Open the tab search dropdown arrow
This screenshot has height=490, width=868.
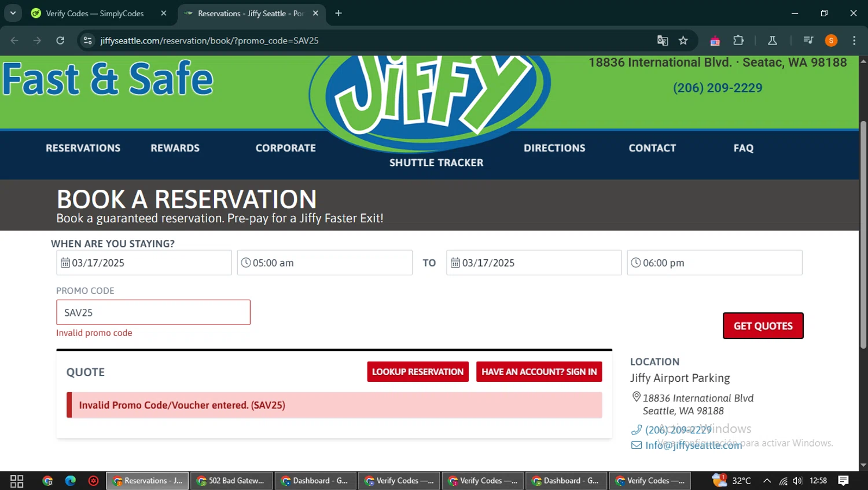pyautogui.click(x=13, y=13)
